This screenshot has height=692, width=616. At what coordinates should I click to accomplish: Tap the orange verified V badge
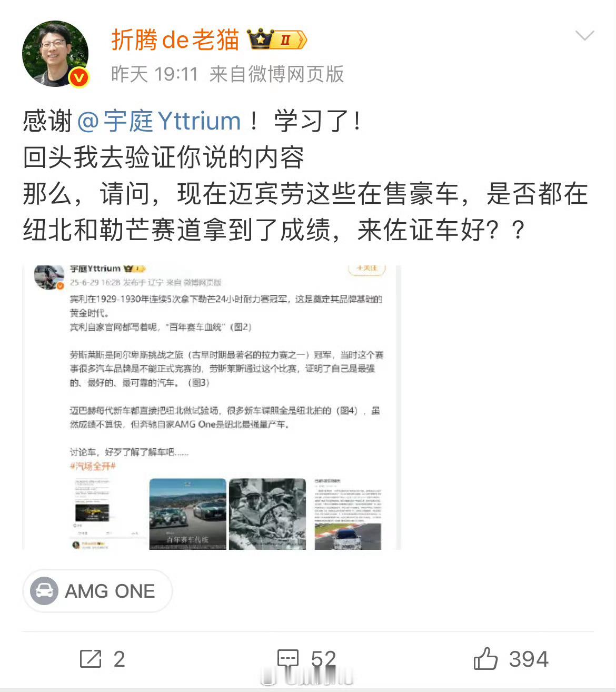(79, 77)
